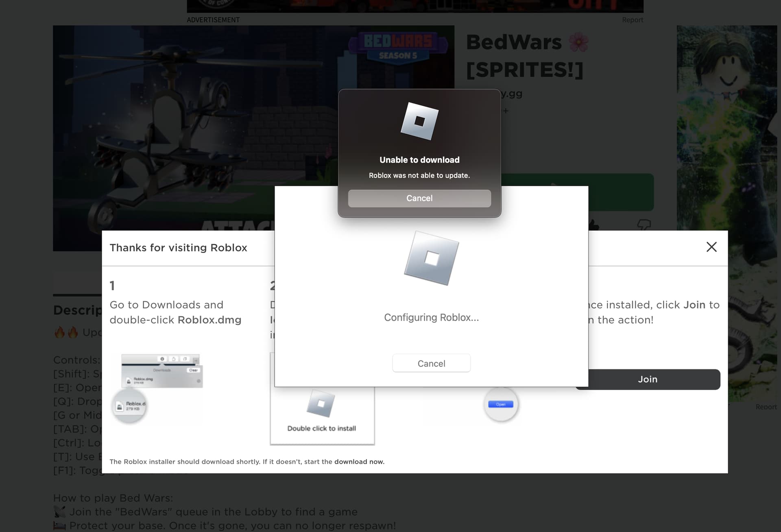781x532 pixels.
Task: Click the Roblox logo in Configuring dialog
Action: coord(431,258)
